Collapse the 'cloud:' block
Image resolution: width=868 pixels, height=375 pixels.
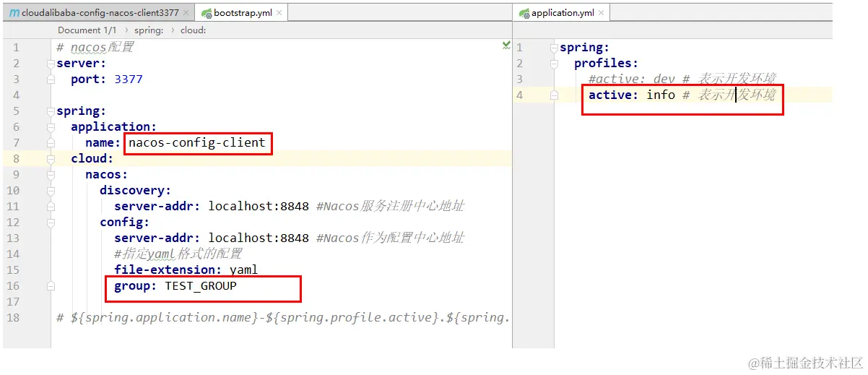51,159
